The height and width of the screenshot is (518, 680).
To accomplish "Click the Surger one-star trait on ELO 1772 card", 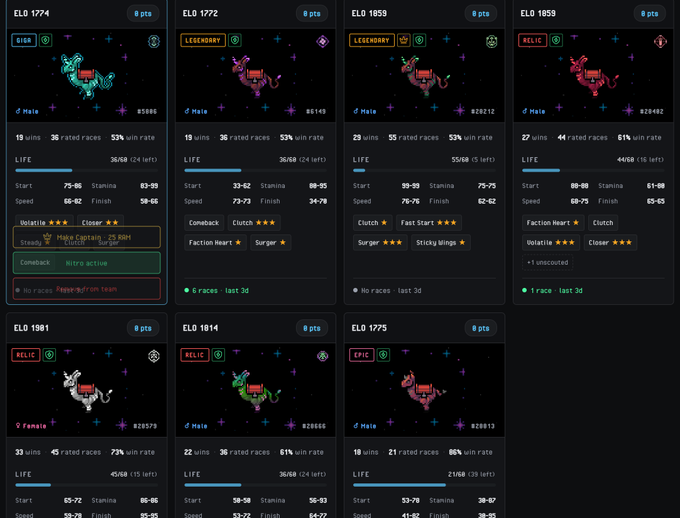I will click(271, 243).
